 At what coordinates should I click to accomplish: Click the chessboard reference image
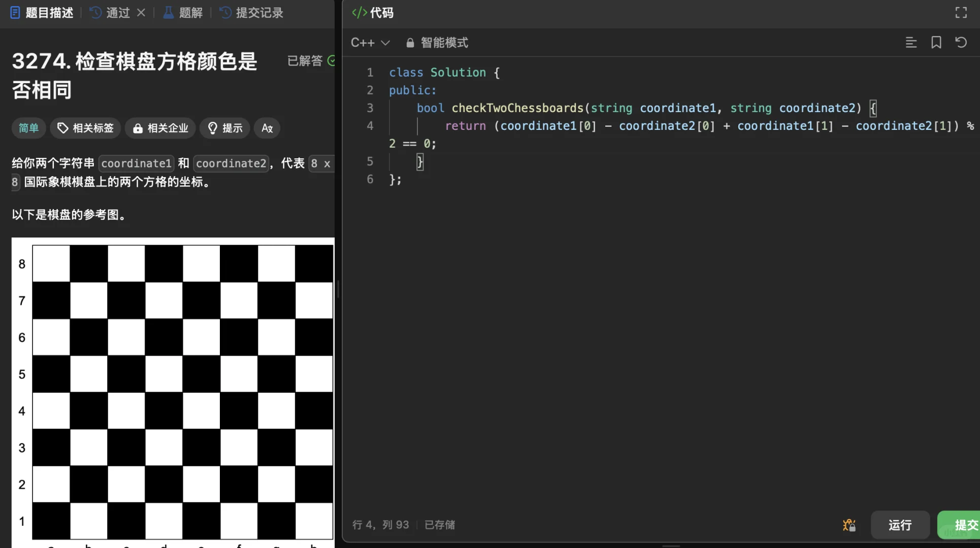173,392
